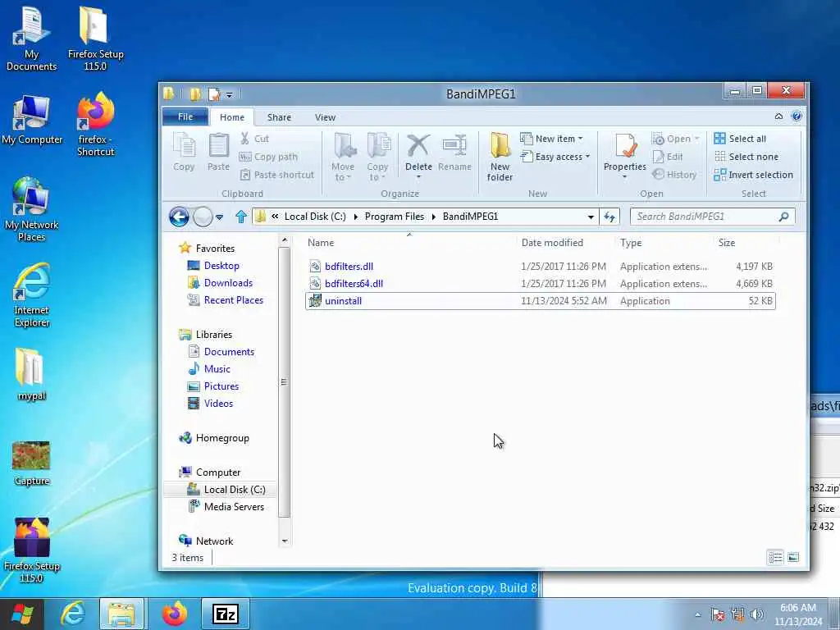Open the New item dropdown
Viewport: 840px width, 630px height.
[552, 139]
